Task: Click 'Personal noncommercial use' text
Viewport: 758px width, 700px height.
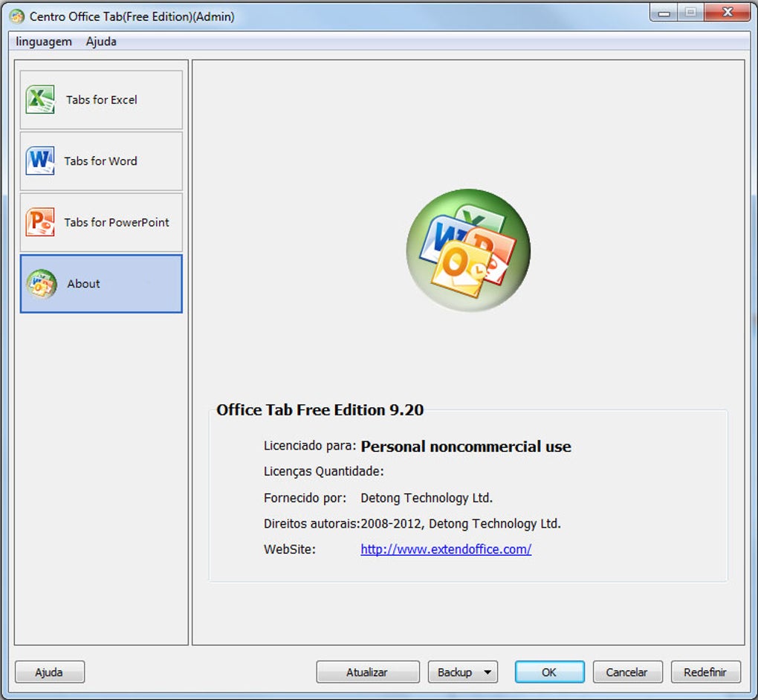Action: click(x=466, y=446)
